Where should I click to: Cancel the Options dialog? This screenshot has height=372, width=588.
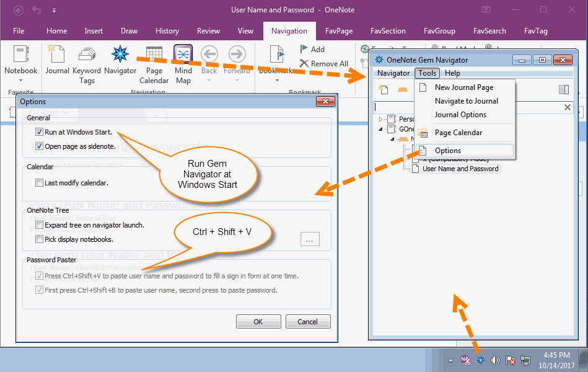308,322
